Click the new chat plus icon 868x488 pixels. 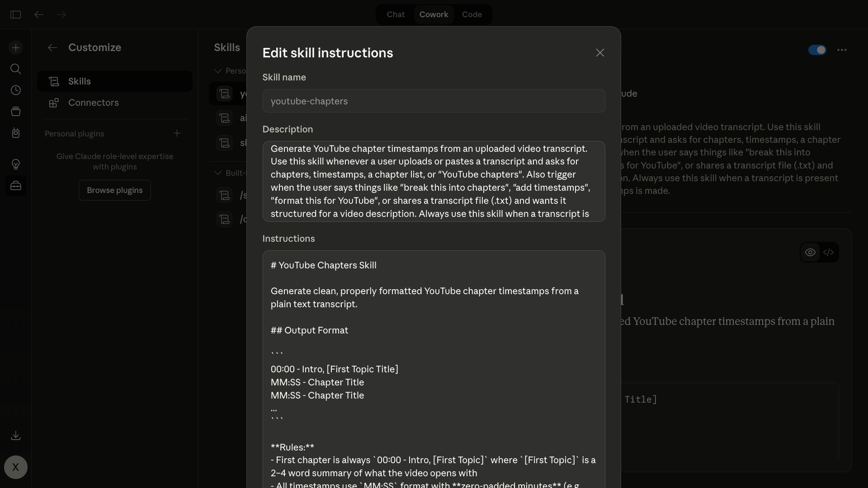pos(15,47)
